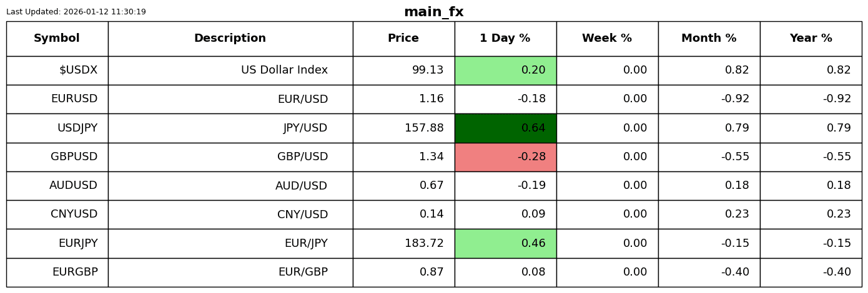Image resolution: width=868 pixels, height=293 pixels.
Task: Click the CNY/USD description cell
Action: 302,215
